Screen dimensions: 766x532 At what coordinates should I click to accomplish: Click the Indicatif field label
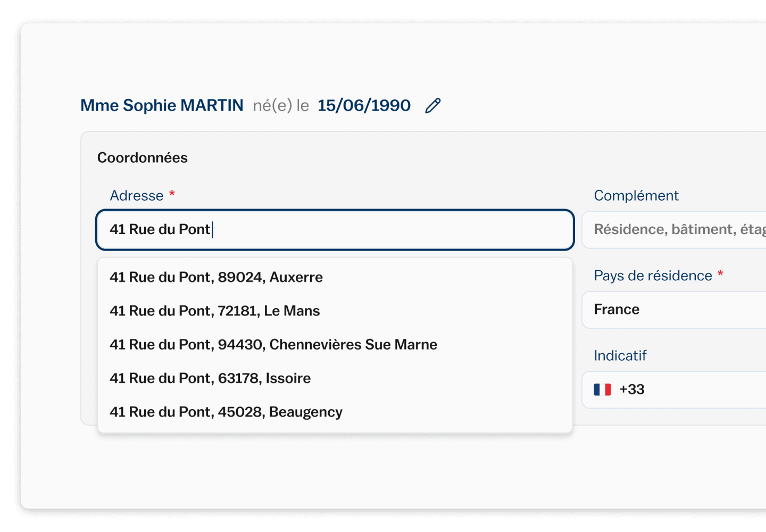[x=620, y=355]
